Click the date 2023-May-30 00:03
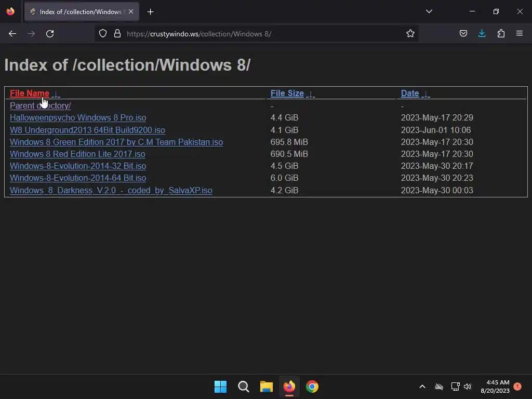 coord(437,190)
